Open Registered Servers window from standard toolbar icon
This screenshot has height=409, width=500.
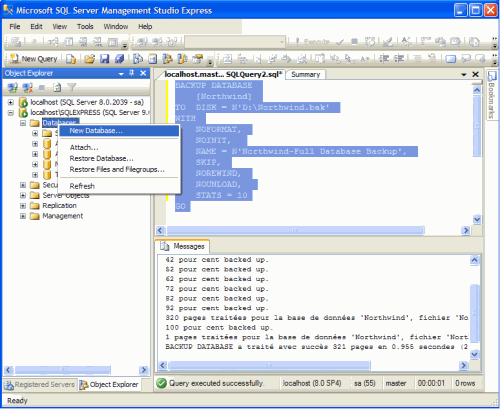click(138, 59)
